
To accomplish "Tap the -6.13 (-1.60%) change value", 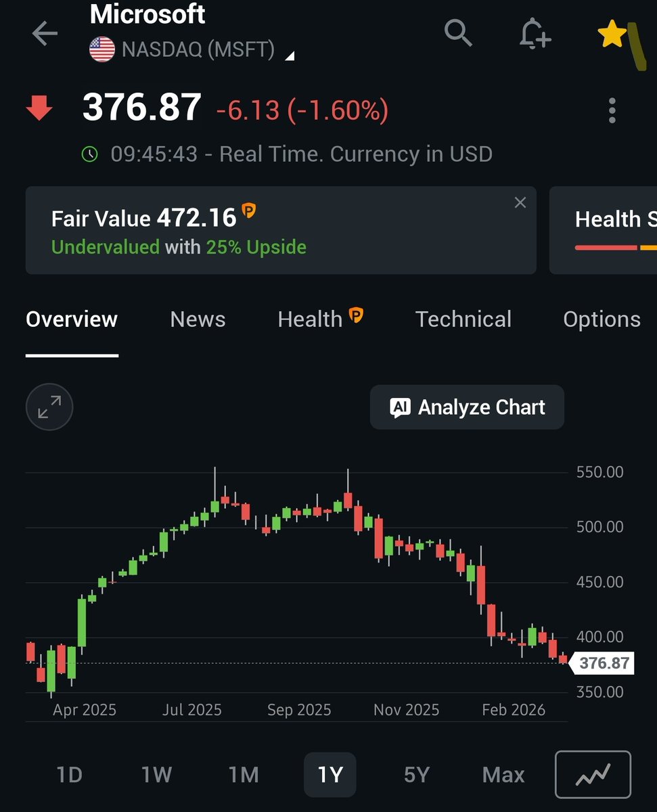I will pyautogui.click(x=302, y=110).
